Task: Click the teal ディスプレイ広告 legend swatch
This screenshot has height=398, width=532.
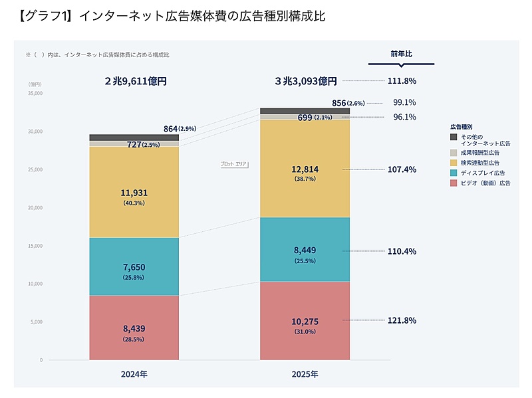Action: point(454,173)
